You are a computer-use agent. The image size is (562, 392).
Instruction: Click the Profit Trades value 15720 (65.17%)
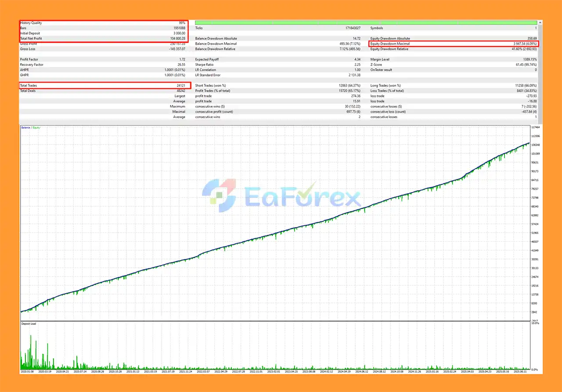pos(349,91)
